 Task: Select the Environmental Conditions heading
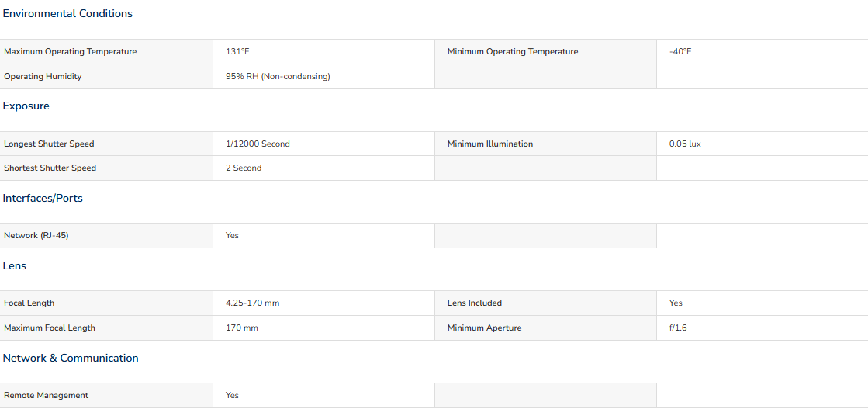67,14
